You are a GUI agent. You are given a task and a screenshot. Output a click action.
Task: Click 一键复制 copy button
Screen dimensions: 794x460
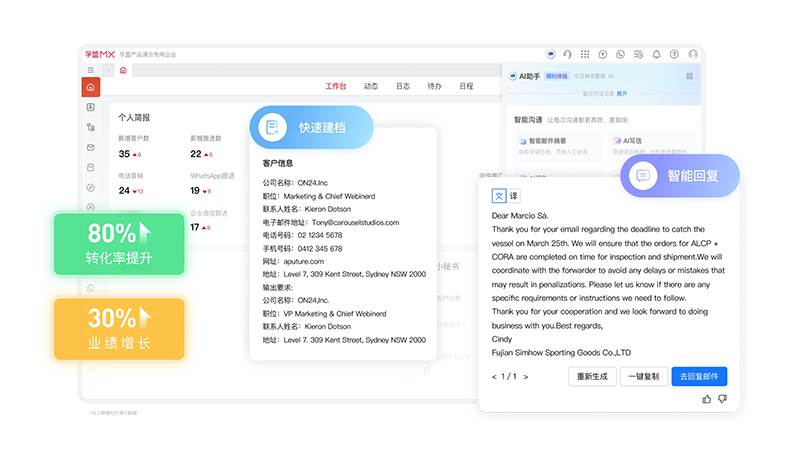coord(644,376)
